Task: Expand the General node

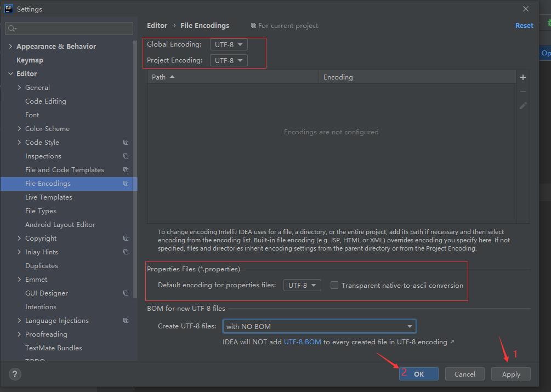Action: [19, 87]
